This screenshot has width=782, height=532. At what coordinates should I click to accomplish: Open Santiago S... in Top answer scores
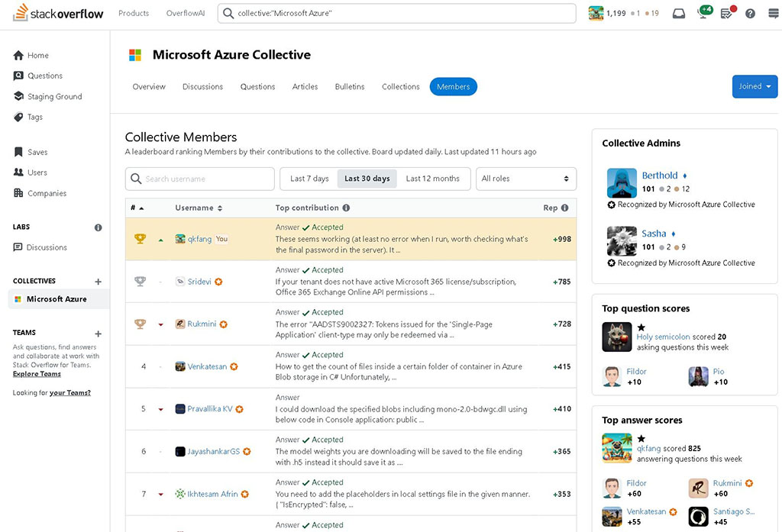pos(734,511)
